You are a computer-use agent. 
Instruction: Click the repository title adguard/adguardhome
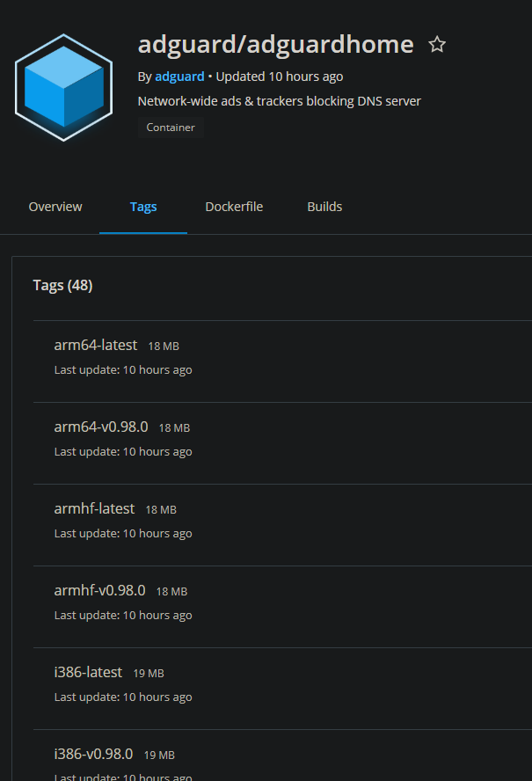(276, 44)
